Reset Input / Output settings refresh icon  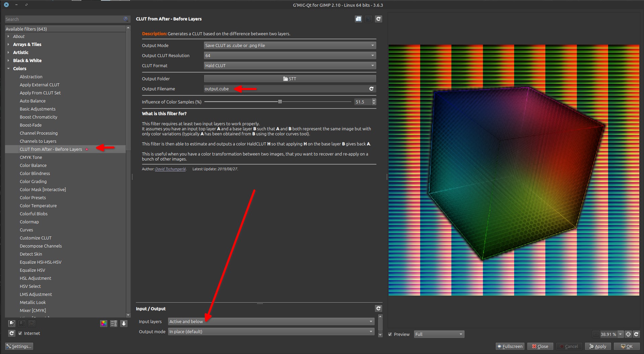[378, 309]
